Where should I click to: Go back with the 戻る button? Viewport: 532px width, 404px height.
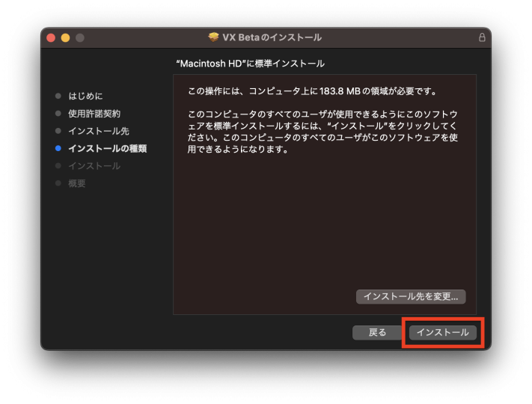(377, 332)
